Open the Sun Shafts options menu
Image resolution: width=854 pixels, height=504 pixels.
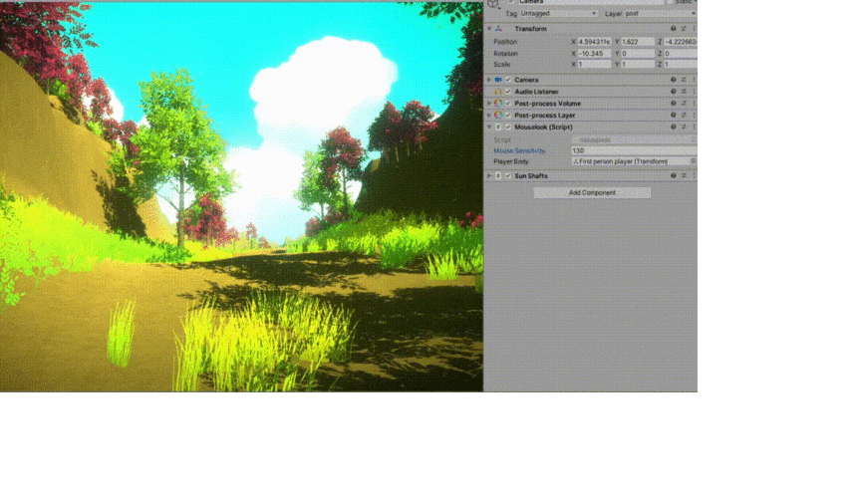(x=694, y=175)
